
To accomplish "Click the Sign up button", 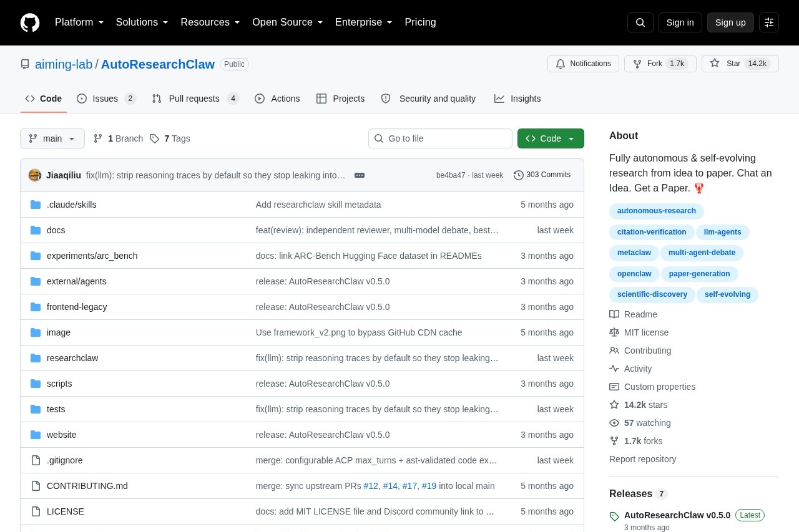I will pyautogui.click(x=730, y=22).
